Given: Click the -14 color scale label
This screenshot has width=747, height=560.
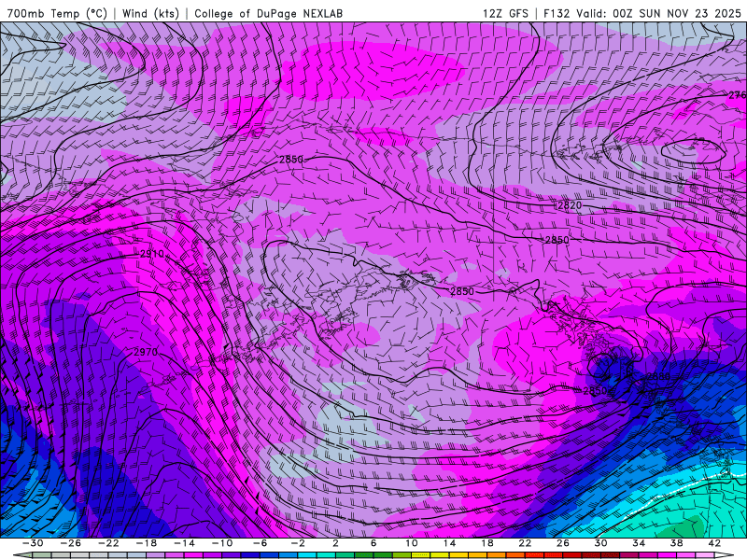Looking at the screenshot, I should pos(184,543).
